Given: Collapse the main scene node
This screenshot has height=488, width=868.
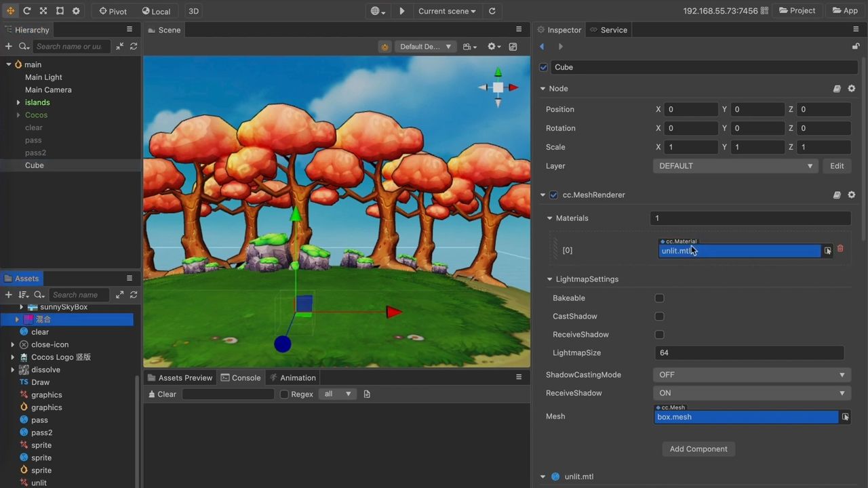Looking at the screenshot, I should [8, 64].
